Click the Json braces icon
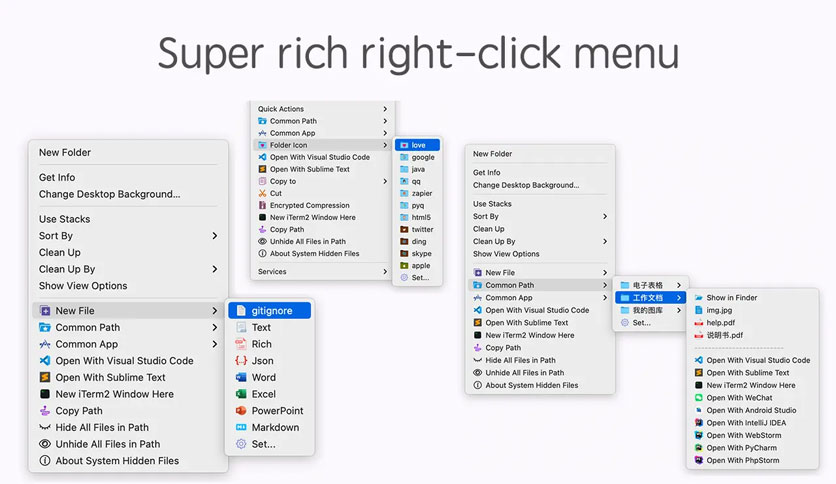 (x=241, y=361)
